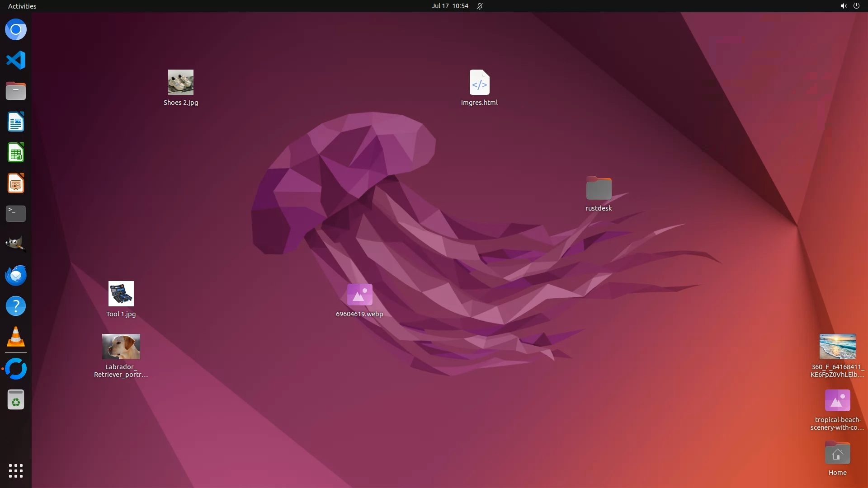Launch LibreOffice Impress from the dock

pyautogui.click(x=16, y=183)
